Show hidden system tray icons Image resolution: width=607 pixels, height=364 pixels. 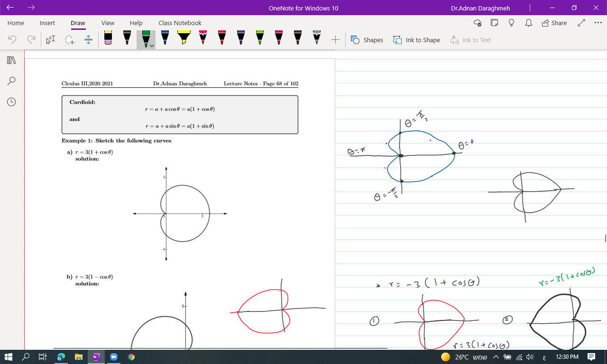(497, 357)
